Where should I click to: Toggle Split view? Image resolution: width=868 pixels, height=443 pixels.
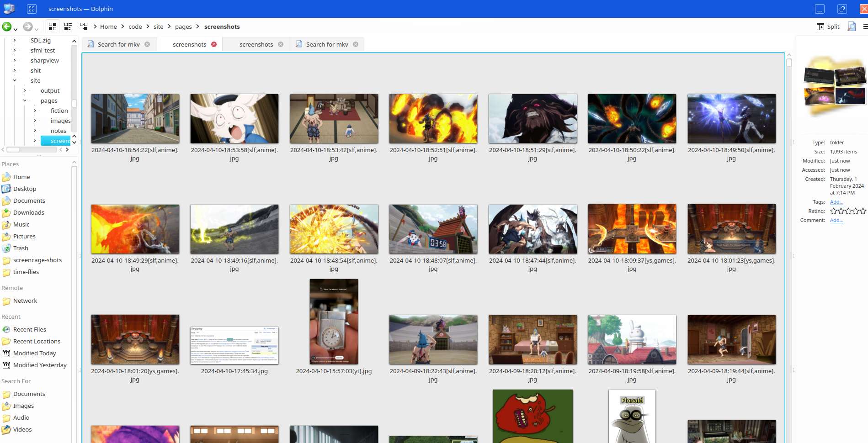[x=828, y=26]
